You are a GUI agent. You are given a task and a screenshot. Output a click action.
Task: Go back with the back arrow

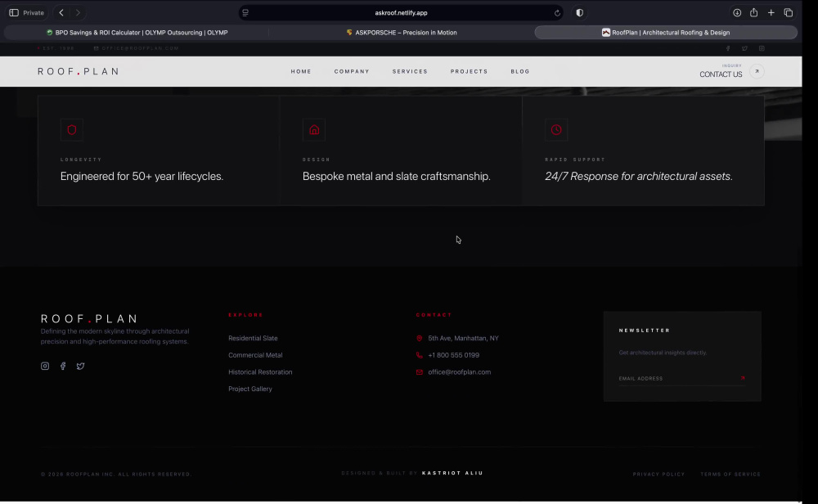pos(61,12)
